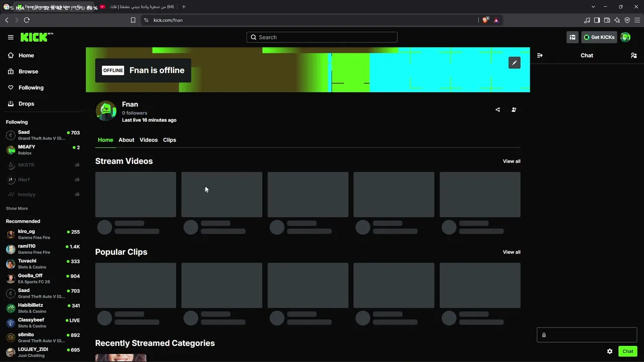The height and width of the screenshot is (362, 644).
Task: Click Fnan's channel avatar
Action: tap(106, 111)
